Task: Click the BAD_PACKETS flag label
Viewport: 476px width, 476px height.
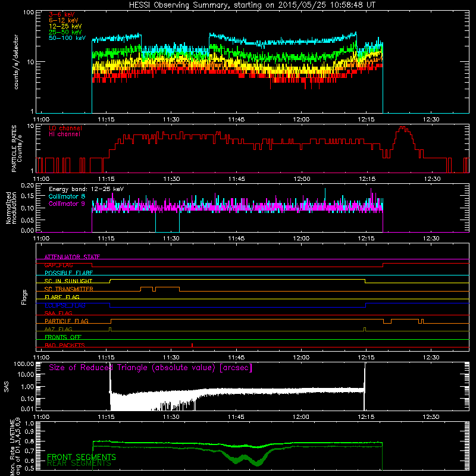Action: (x=65, y=345)
